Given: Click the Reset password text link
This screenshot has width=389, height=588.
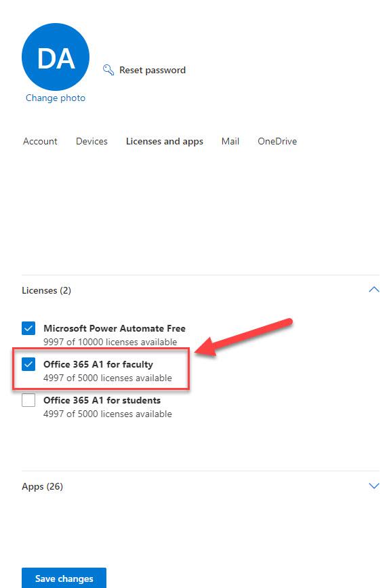Looking at the screenshot, I should click(x=152, y=70).
